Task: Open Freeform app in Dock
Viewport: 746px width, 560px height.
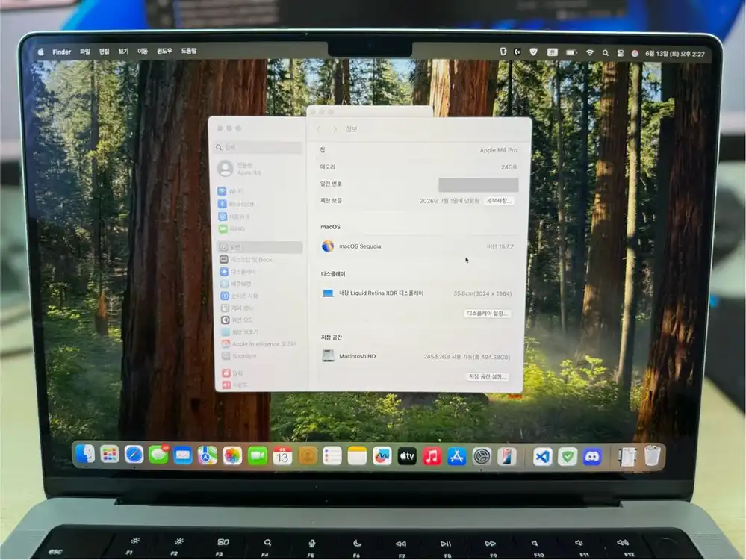Action: pyautogui.click(x=382, y=456)
